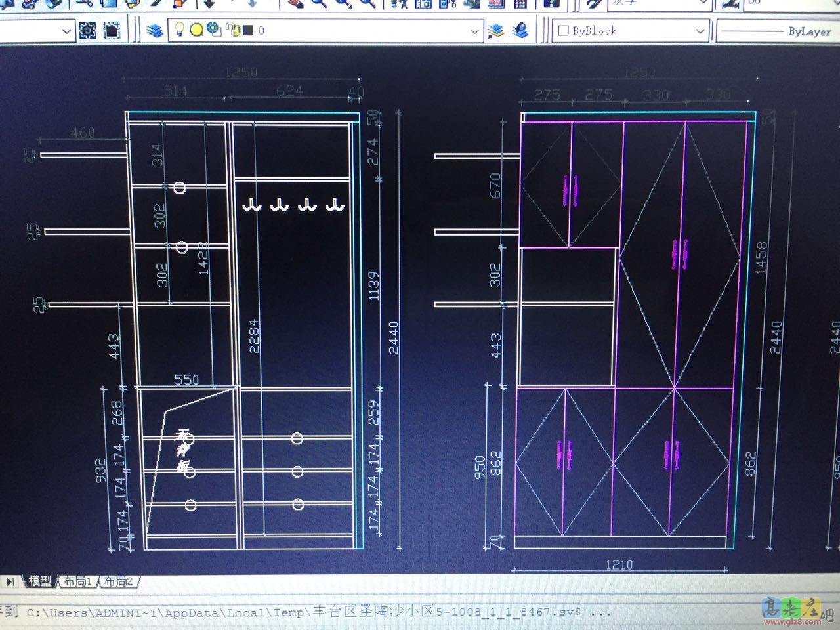This screenshot has width=840, height=630.
Task: Click the tab scroll-to-end arrow button
Action: [10, 582]
